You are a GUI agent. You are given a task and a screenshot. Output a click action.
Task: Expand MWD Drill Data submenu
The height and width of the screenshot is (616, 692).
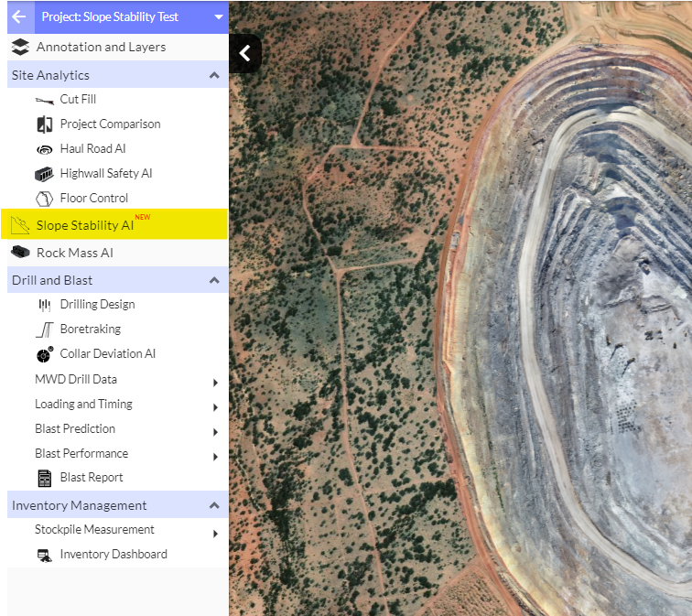coord(215,382)
